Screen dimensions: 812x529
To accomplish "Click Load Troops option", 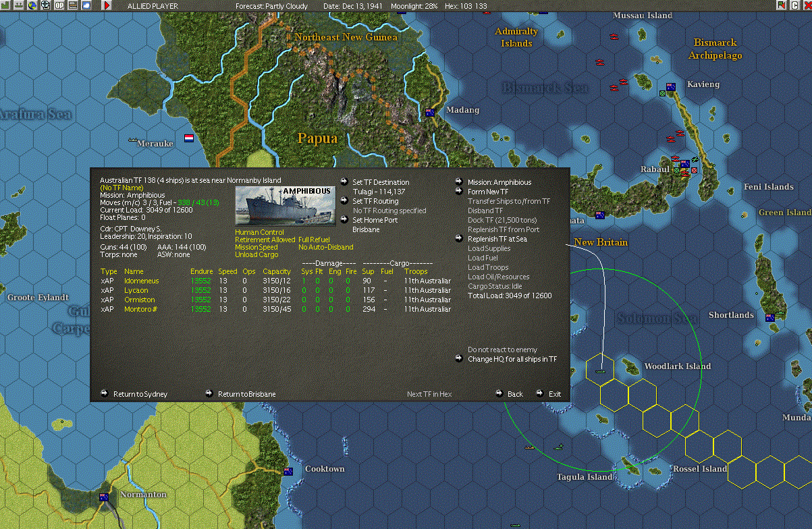I will click(488, 267).
